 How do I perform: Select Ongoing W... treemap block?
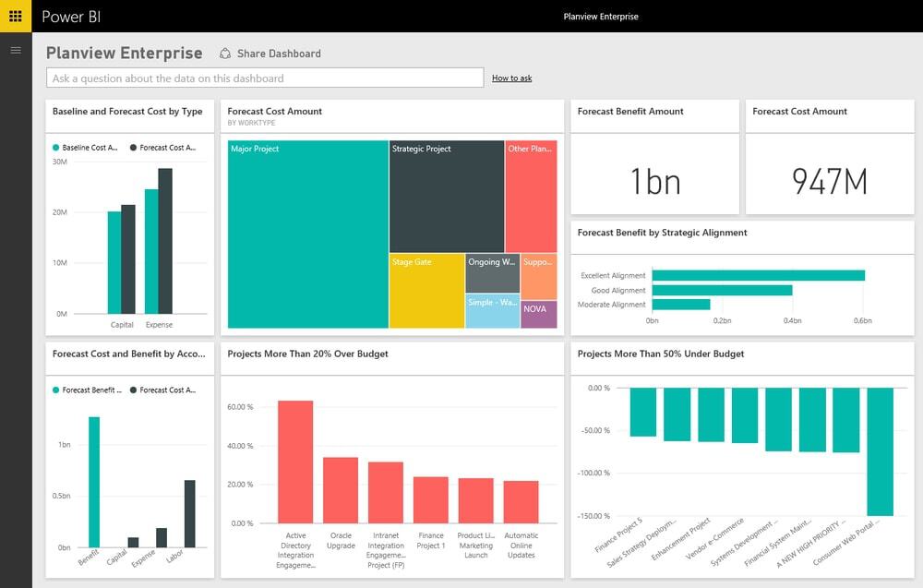(493, 273)
